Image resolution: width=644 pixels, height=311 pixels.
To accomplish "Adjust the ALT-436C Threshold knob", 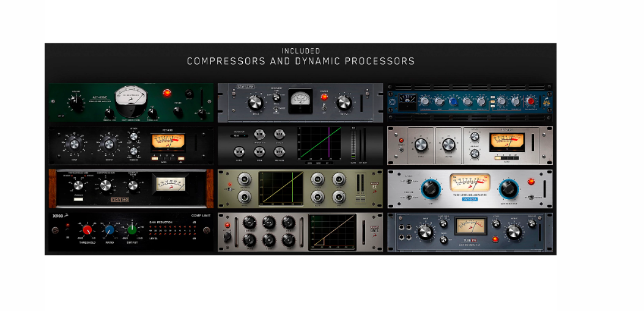I will (152, 112).
